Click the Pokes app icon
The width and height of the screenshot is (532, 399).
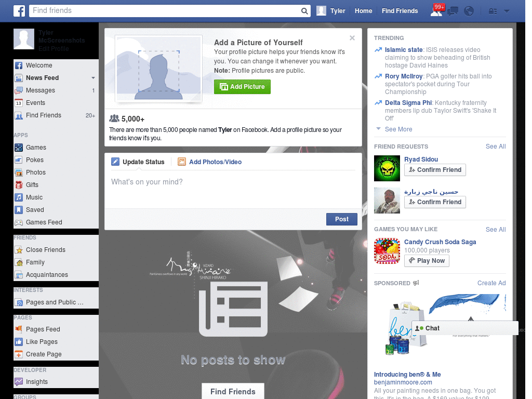point(19,160)
